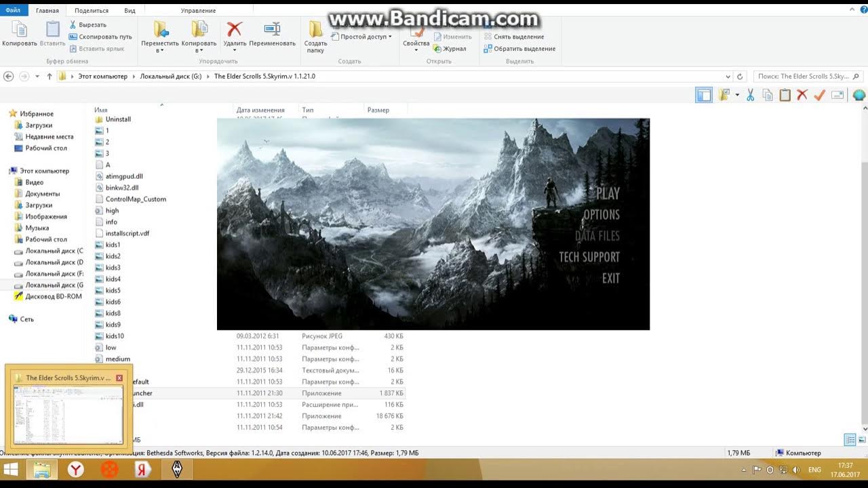This screenshot has width=868, height=488.
Task: Click the scissors Cut toolbar icon
Action: (750, 96)
